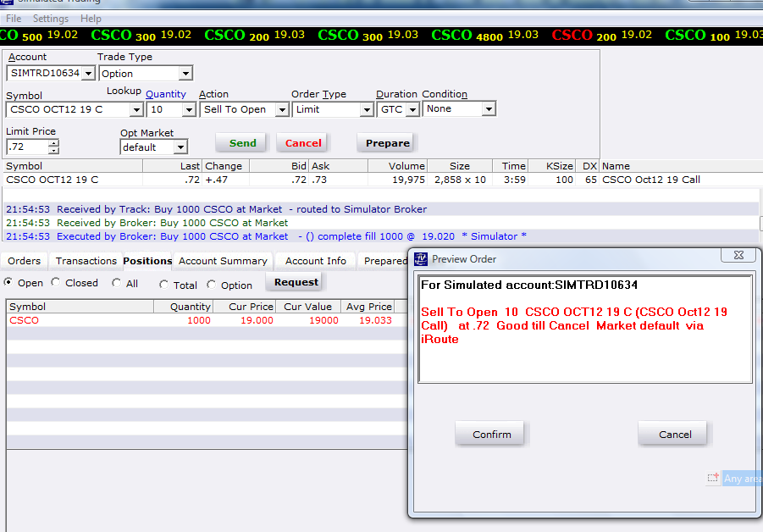The width and height of the screenshot is (763, 532).
Task: Click the Change column header in quotes
Action: click(x=226, y=166)
